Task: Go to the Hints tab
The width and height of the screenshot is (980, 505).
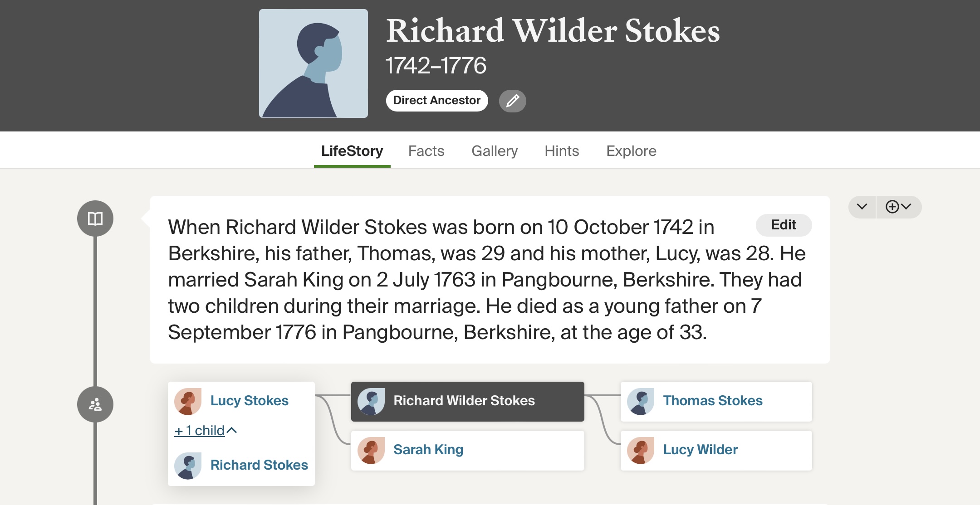Action: tap(562, 151)
